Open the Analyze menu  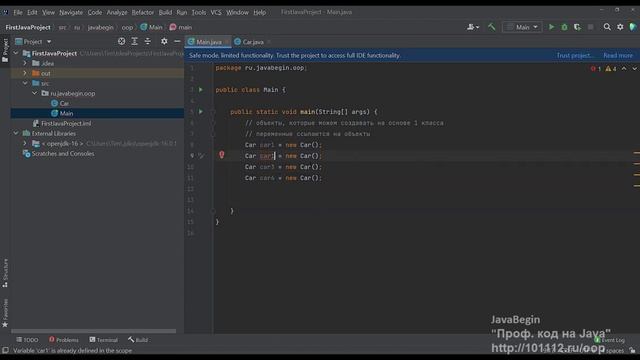point(117,12)
